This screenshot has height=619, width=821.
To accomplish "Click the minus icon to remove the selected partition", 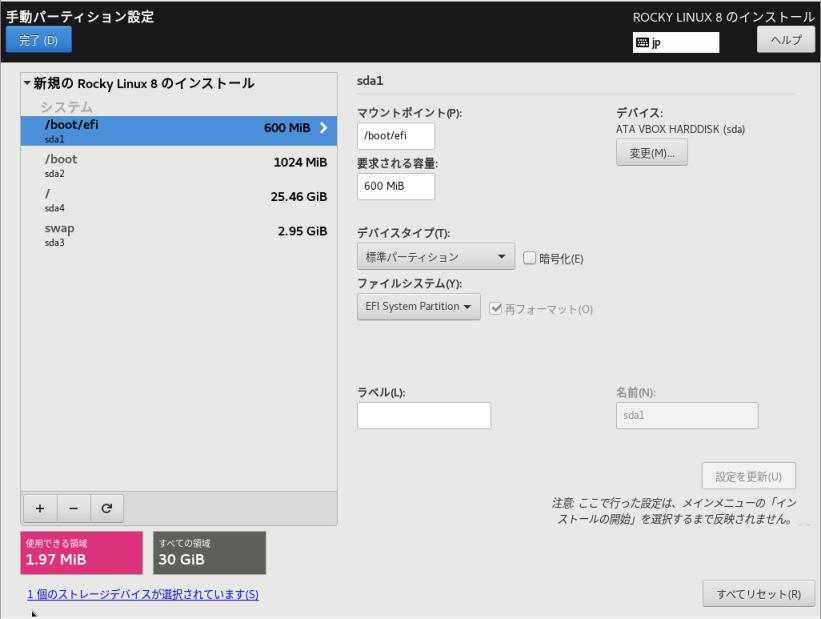I will tap(73, 508).
